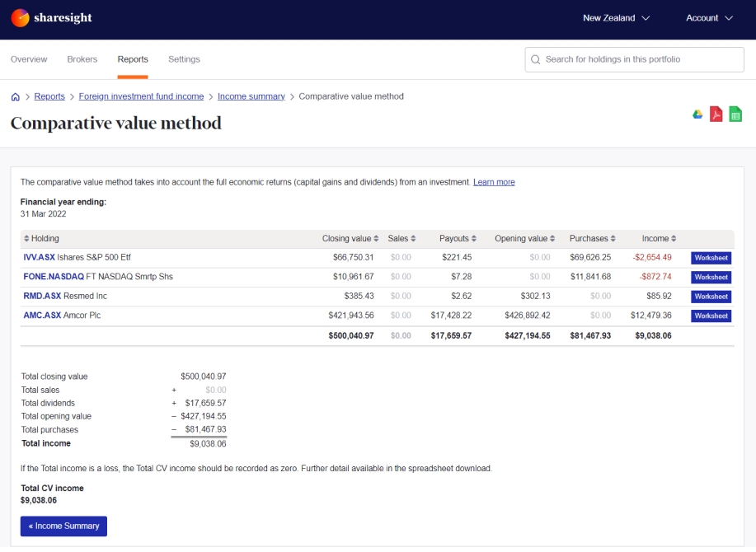Sort by Sales column
Image resolution: width=756 pixels, height=552 pixels.
(x=401, y=239)
